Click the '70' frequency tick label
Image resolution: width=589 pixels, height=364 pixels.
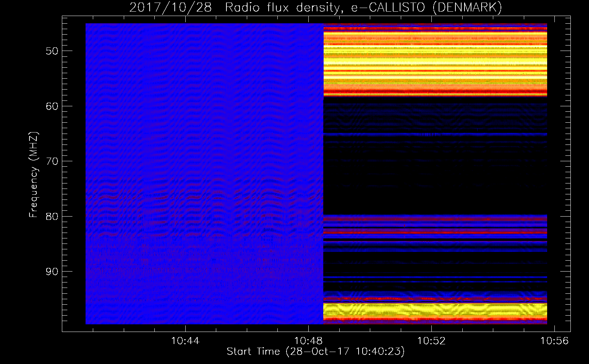(52, 161)
